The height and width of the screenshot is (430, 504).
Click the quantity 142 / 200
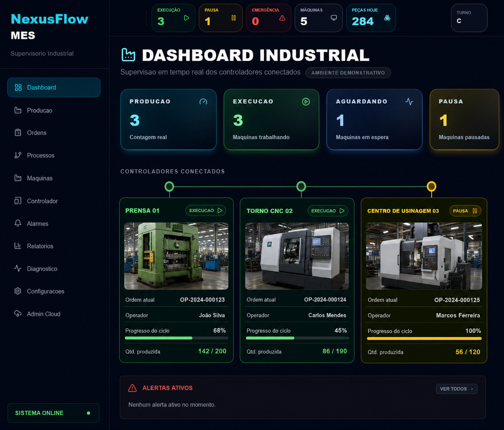pos(212,351)
